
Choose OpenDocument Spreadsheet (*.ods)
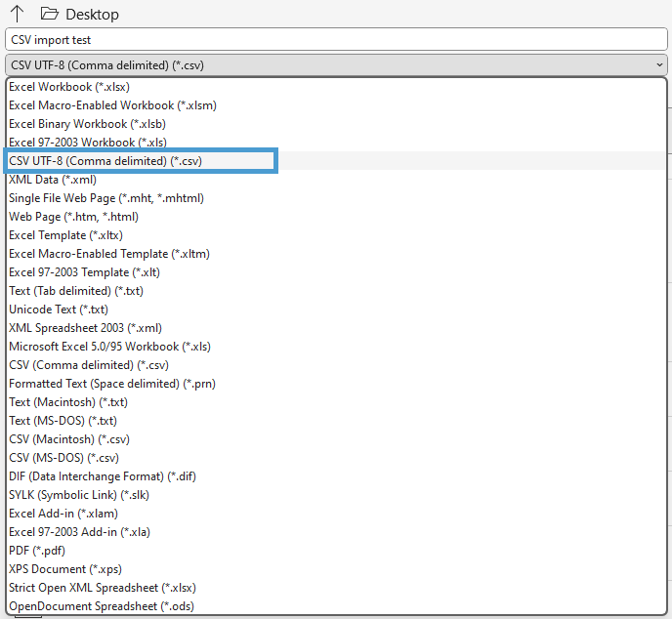coord(336,606)
